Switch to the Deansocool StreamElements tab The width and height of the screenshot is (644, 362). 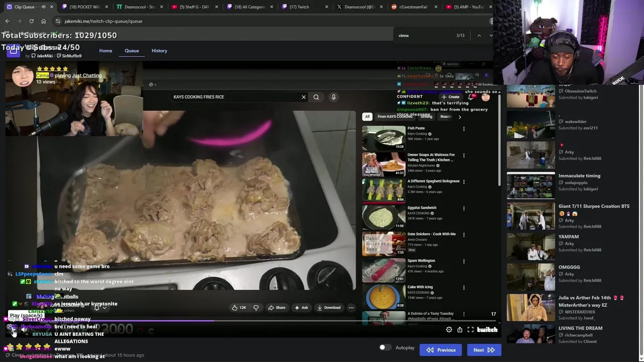point(139,7)
